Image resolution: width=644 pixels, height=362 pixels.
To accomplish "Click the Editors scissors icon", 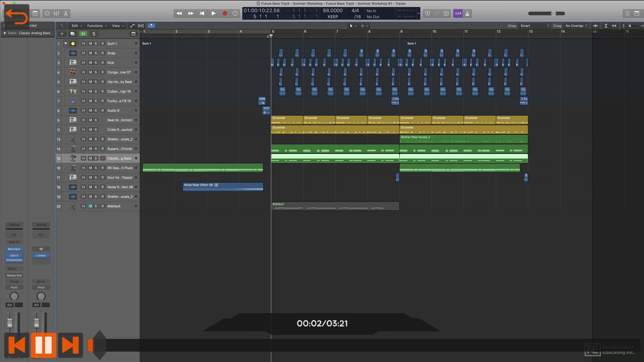I will 66,13.
